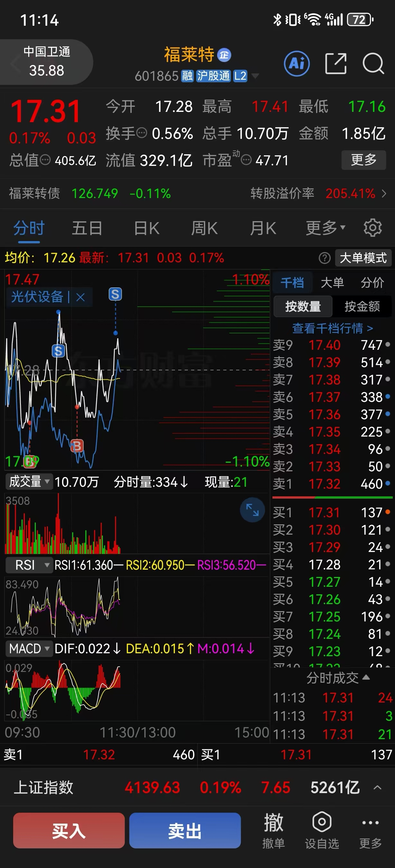Tap the enterprise badge beside 福莱特
The width and height of the screenshot is (395, 868).
click(x=224, y=55)
